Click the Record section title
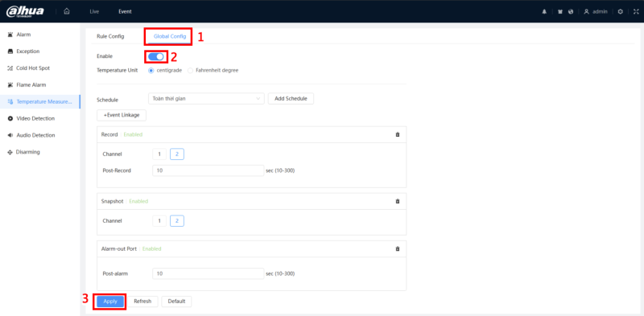 [109, 134]
